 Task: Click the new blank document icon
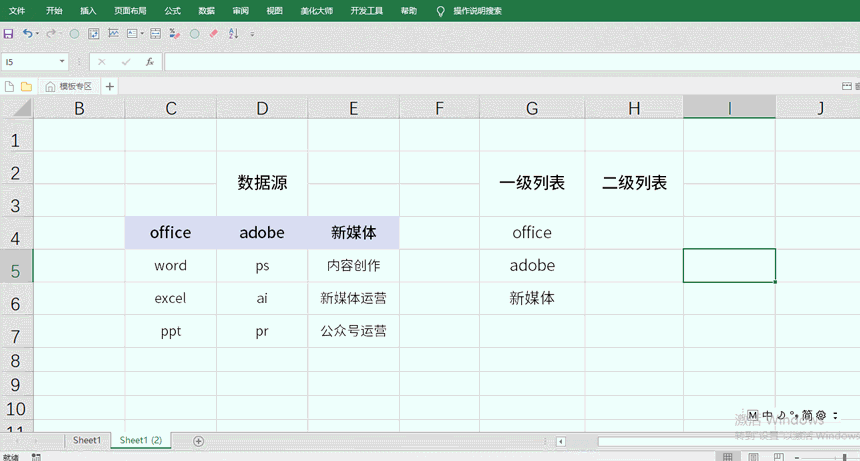coord(9,87)
